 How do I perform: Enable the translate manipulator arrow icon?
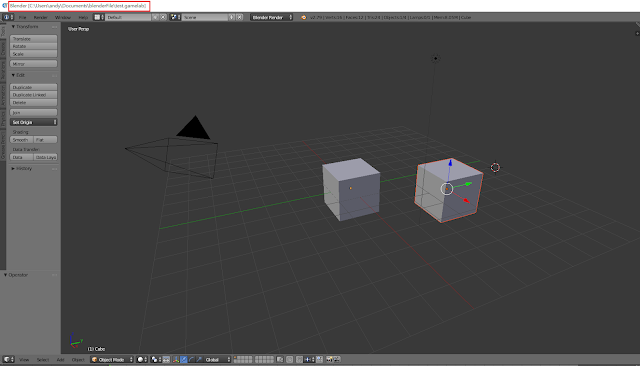pos(184,359)
